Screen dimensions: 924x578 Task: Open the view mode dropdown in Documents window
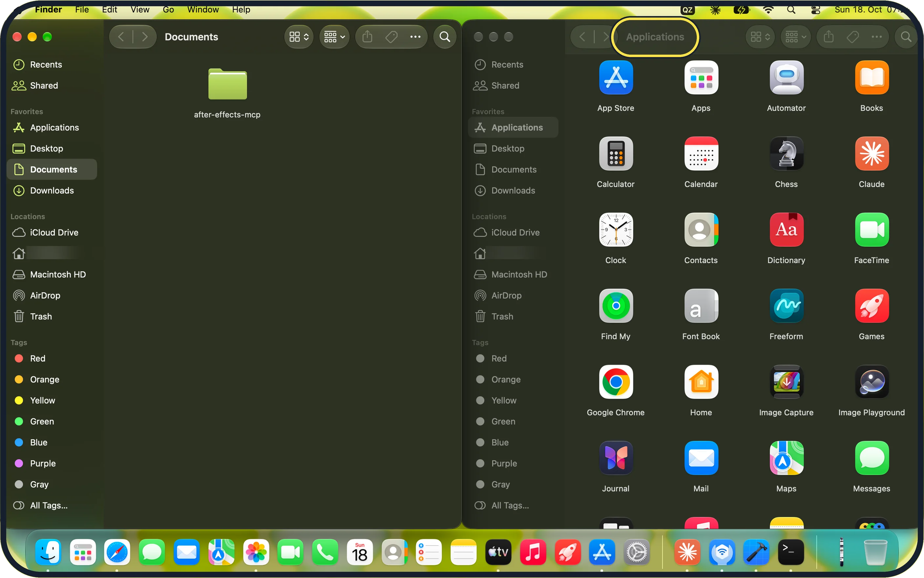(x=299, y=37)
